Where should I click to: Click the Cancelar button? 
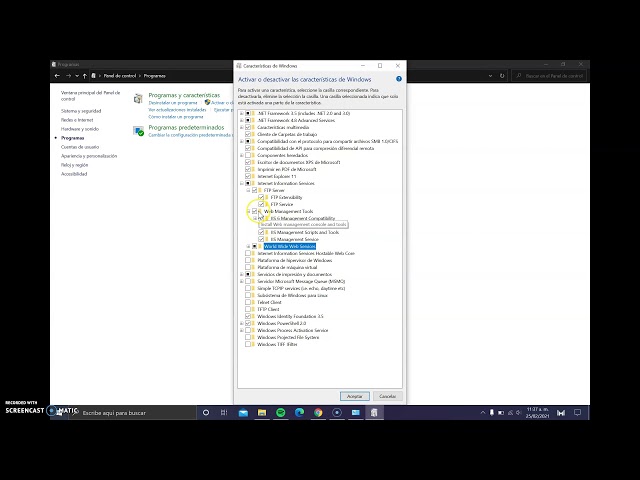click(x=387, y=396)
